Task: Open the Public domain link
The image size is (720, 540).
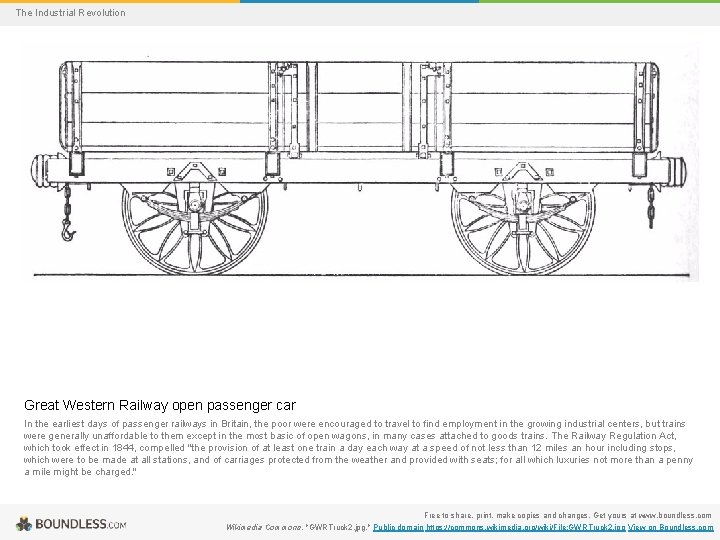Action: click(398, 527)
